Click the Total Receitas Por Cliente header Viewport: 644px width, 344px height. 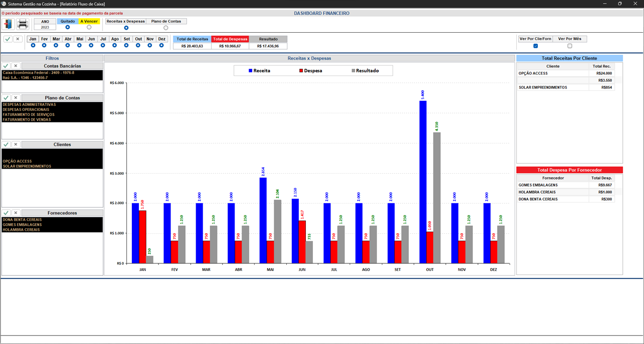coord(570,58)
